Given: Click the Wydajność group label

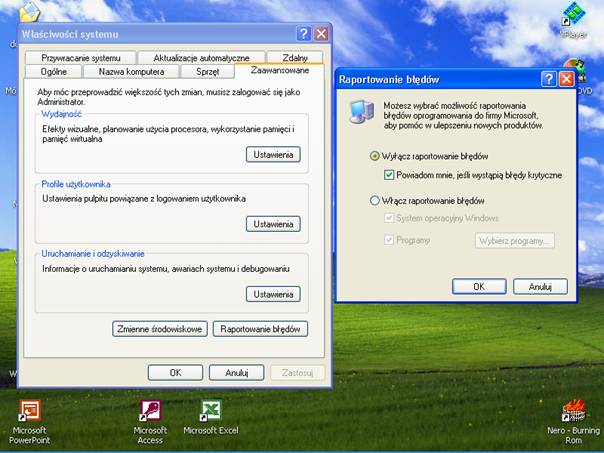Looking at the screenshot, I should tap(62, 114).
